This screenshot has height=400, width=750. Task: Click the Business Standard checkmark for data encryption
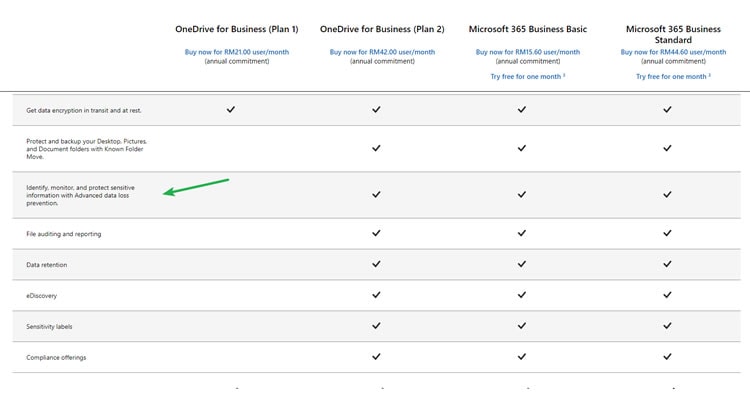coord(667,110)
